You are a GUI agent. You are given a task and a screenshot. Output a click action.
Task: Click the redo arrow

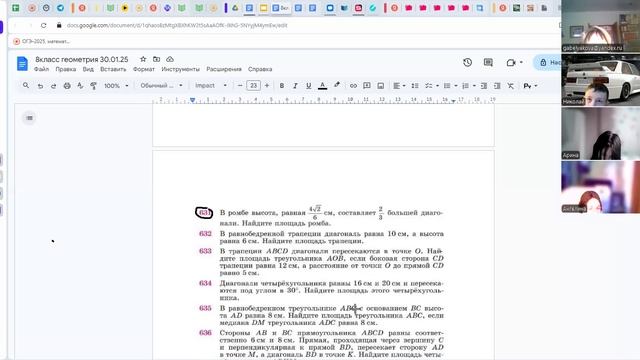(x=53, y=86)
